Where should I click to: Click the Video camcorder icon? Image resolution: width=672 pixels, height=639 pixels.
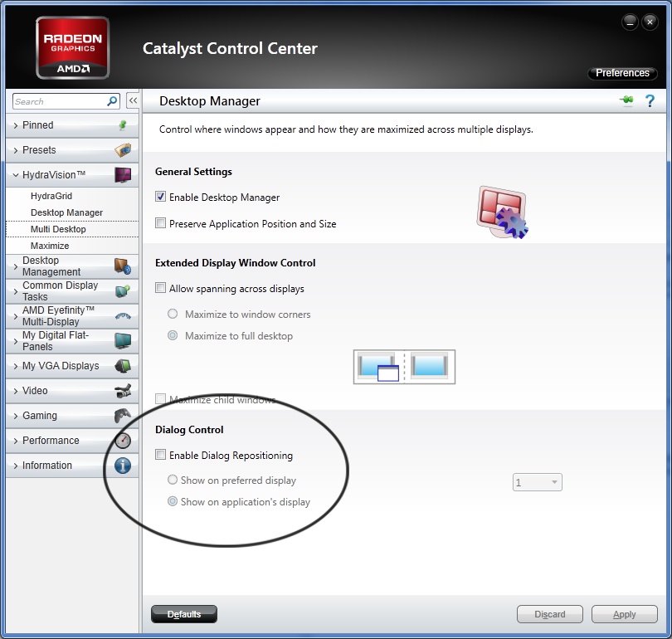123,391
